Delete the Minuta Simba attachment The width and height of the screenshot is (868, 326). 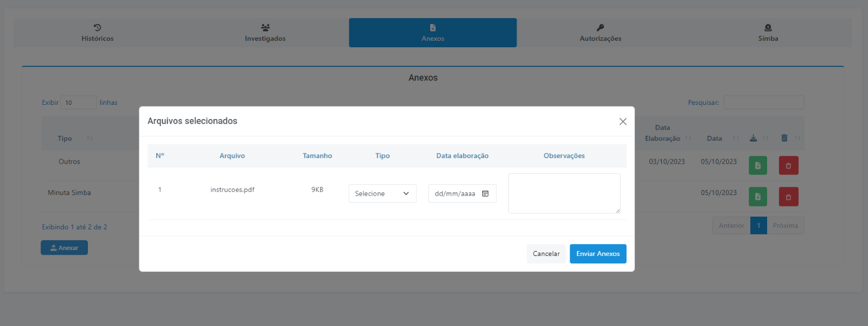pos(789,197)
